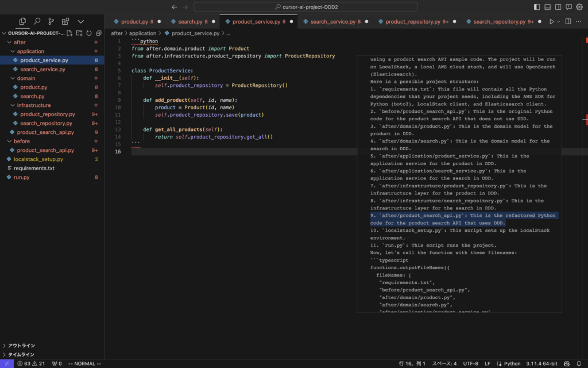Viewport: 588px width, 368px height.
Task: Expand the タイムライン timeline section
Action: click(x=52, y=354)
